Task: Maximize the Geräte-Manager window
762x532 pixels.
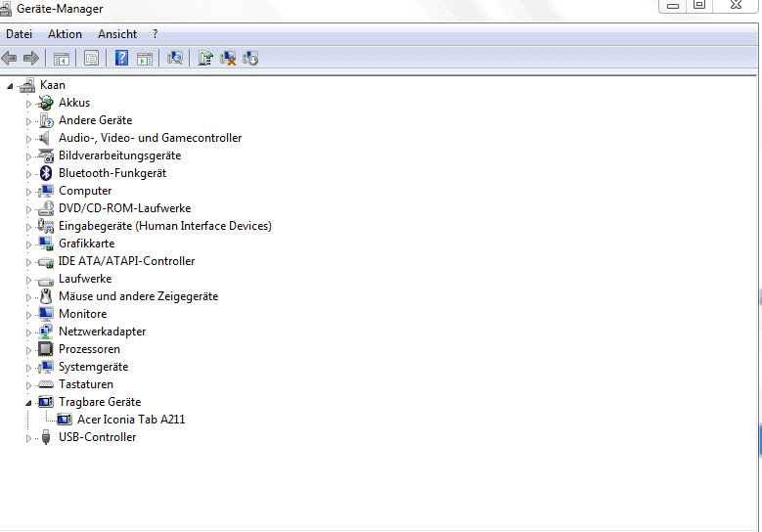Action: (x=699, y=5)
